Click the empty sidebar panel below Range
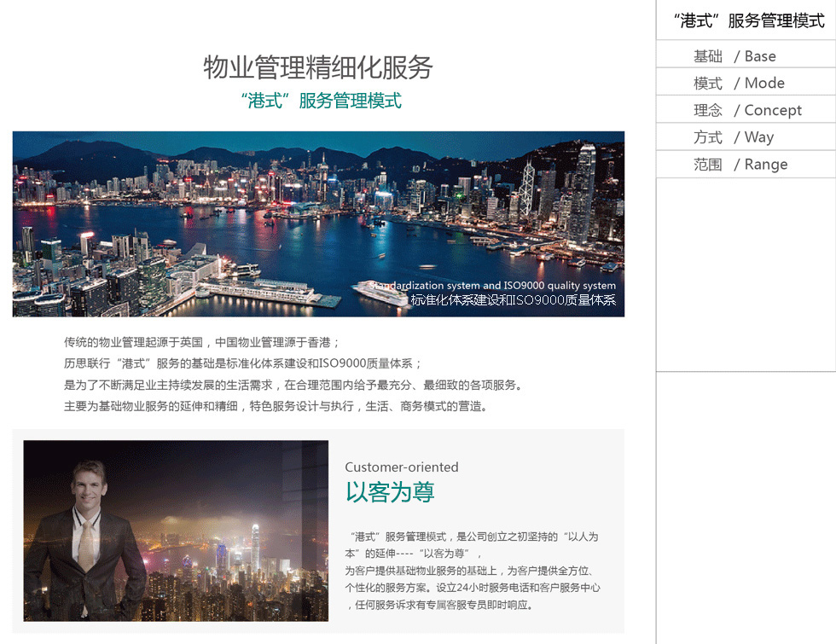836x644 pixels. [746, 275]
